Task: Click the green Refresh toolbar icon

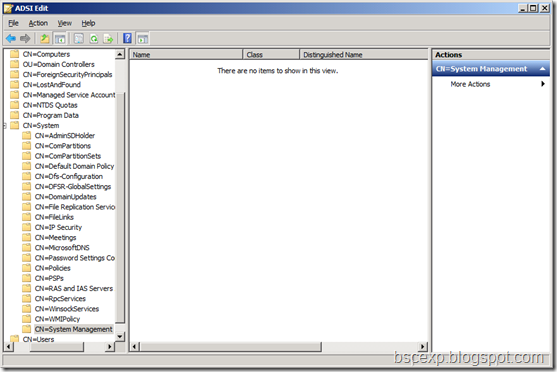Action: [94, 38]
